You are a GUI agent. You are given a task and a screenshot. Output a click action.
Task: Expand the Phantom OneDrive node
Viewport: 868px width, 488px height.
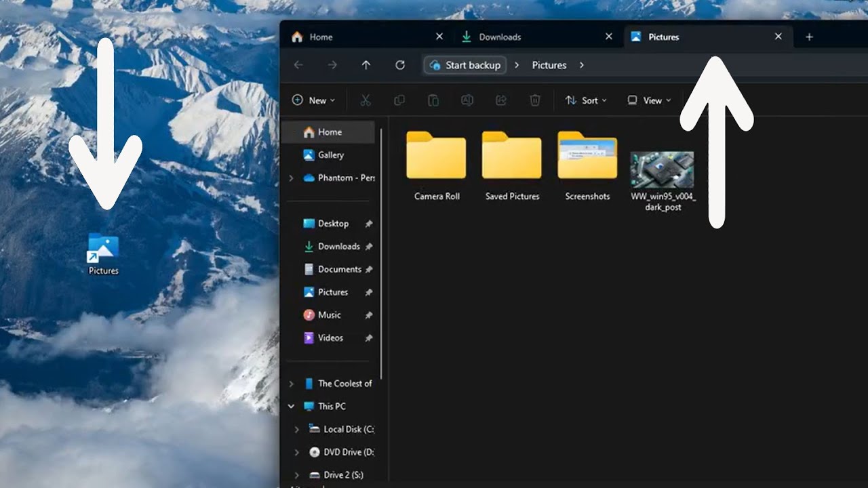[x=292, y=178]
